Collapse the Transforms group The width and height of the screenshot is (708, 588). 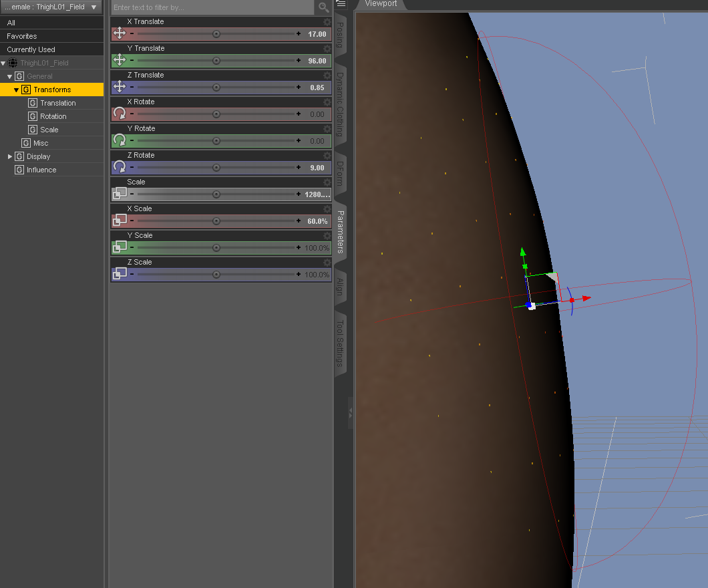(17, 90)
